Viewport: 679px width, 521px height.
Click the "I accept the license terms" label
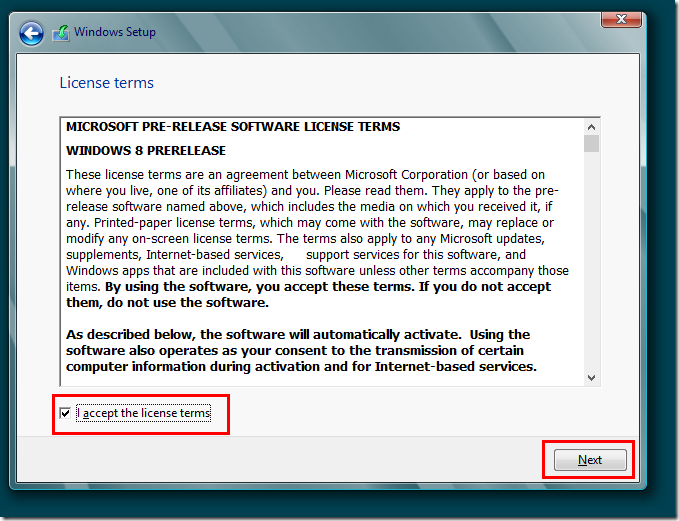click(x=144, y=413)
